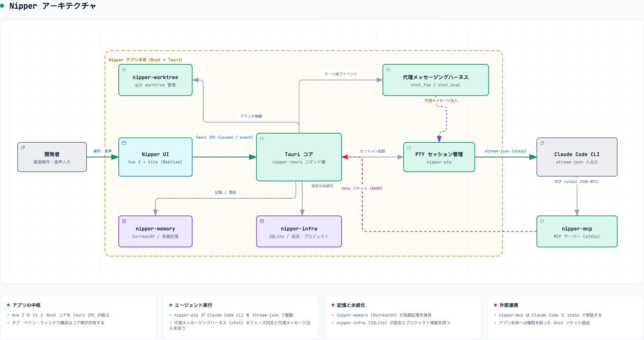Click the 外部連携 card heading
Viewport: 644px width, 340px height.
509,305
